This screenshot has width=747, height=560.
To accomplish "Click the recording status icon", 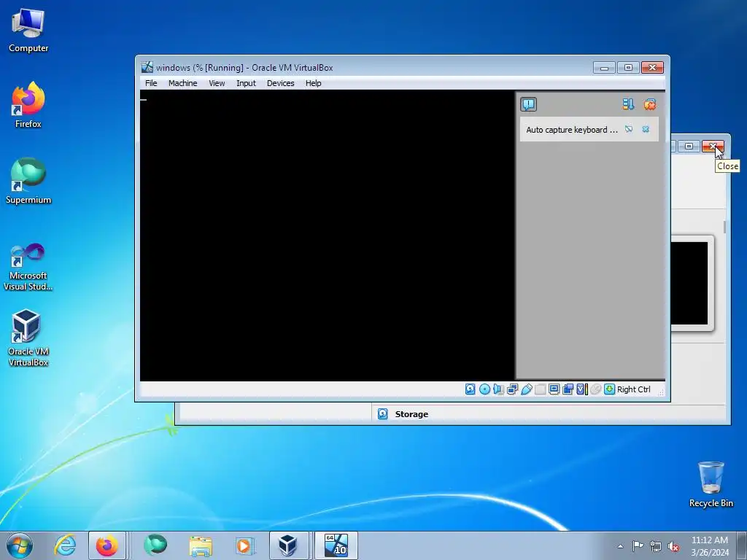I will pos(568,389).
